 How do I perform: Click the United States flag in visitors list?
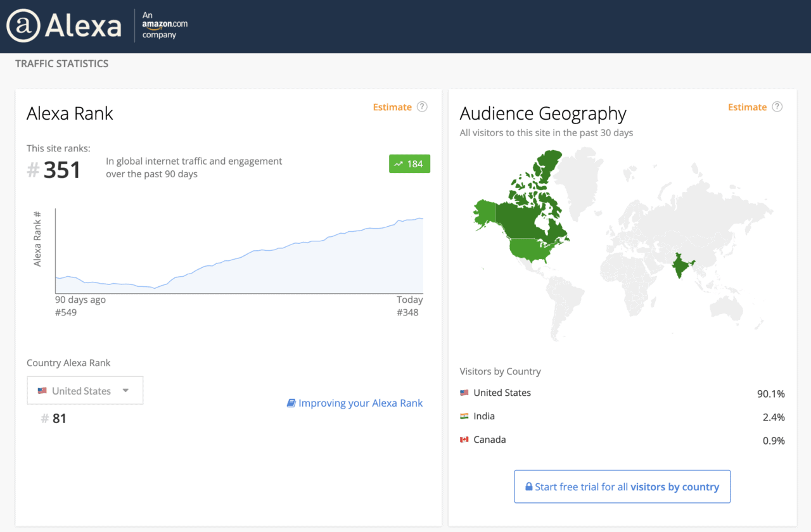pyautogui.click(x=464, y=393)
